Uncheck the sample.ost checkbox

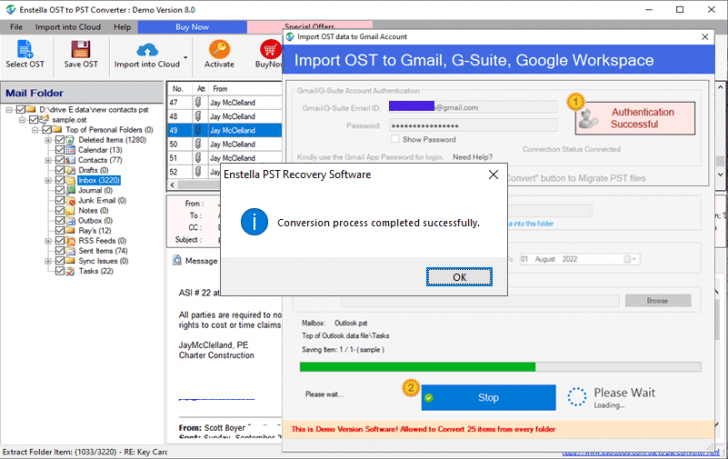click(33, 120)
